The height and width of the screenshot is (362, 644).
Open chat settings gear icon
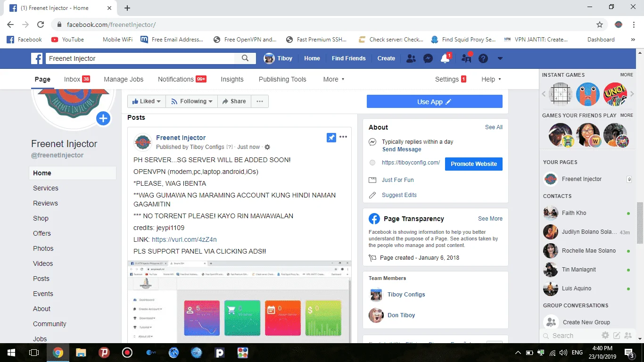point(605,336)
